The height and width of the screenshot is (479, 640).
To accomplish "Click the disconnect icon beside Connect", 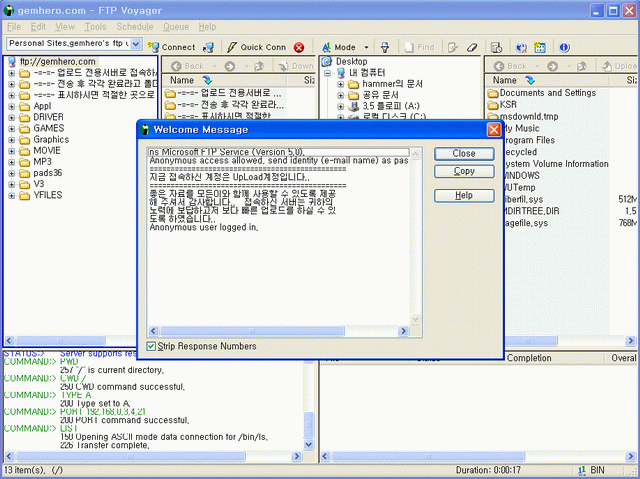I will [208, 47].
